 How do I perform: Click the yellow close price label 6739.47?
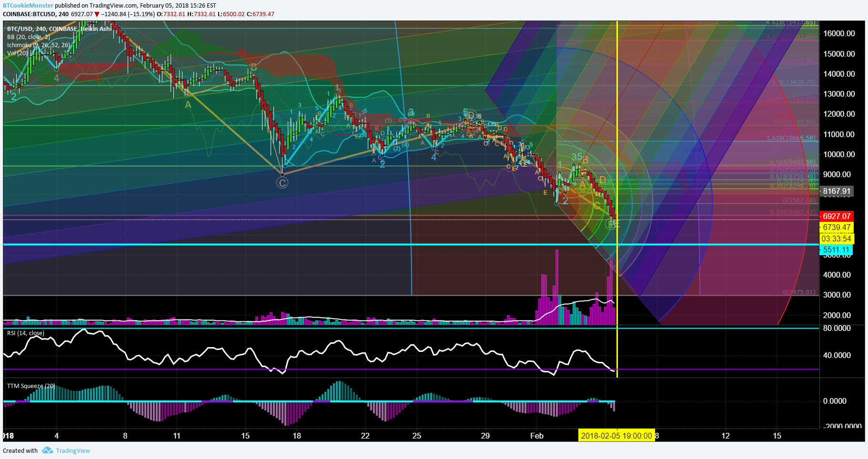(837, 228)
